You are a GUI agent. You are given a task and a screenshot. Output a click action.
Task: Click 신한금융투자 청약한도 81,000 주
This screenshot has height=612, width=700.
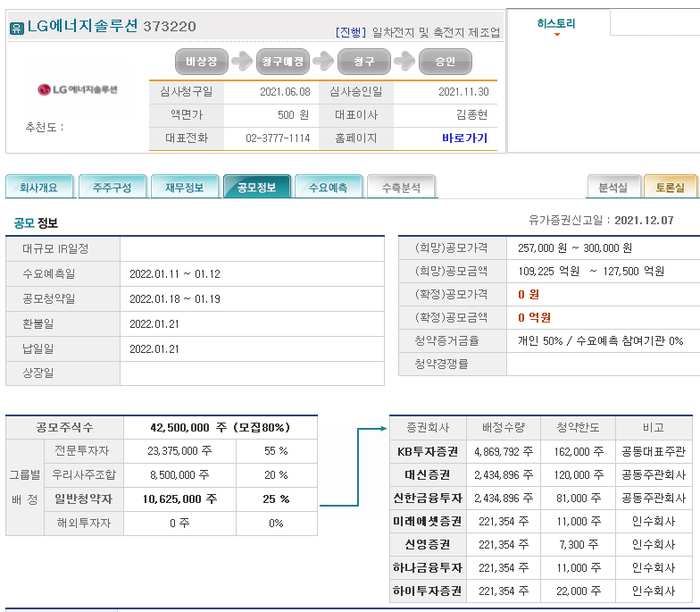click(x=579, y=499)
